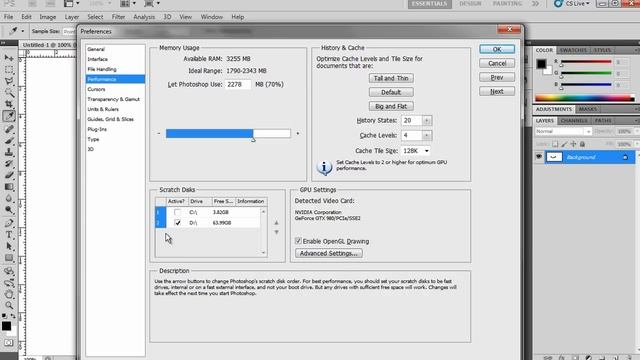Click the lock icon on Background layer
This screenshot has width=640, height=360.
coord(625,157)
